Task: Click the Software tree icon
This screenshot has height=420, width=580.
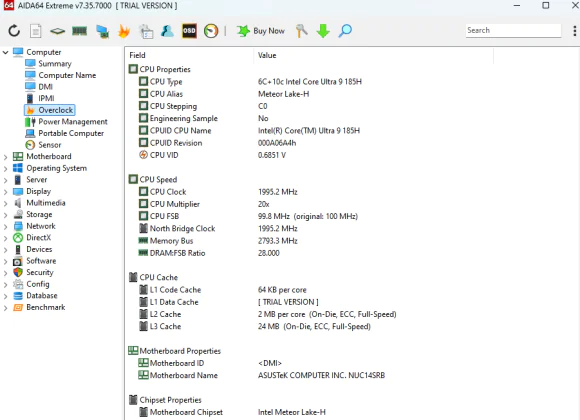Action: [18, 261]
